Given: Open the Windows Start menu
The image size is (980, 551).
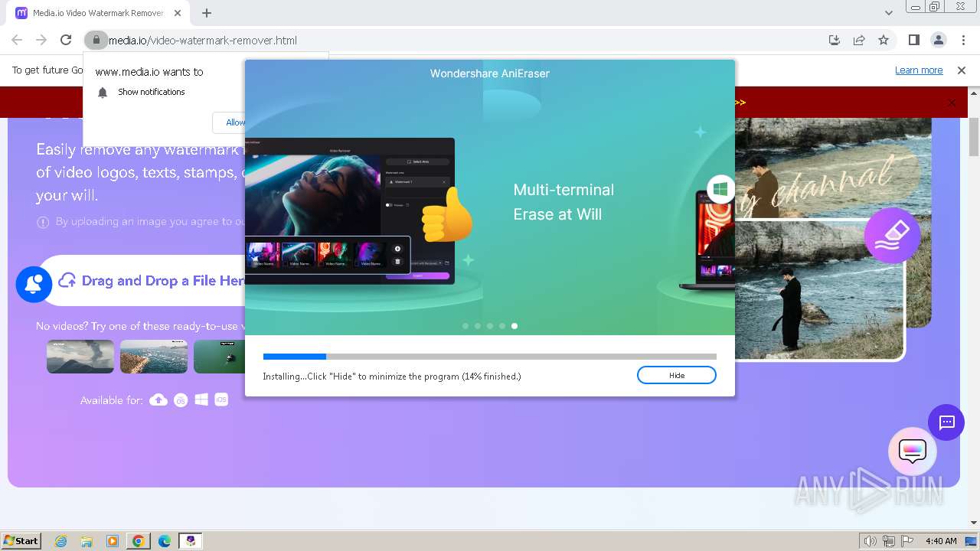Looking at the screenshot, I should pos(21,540).
